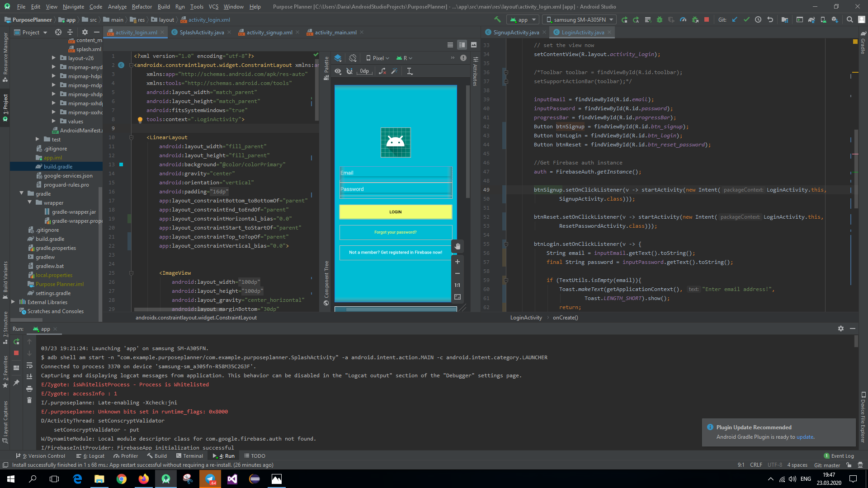The image size is (868, 488).
Task: Toggle the 1:1 actual size zoom
Action: [x=458, y=285]
